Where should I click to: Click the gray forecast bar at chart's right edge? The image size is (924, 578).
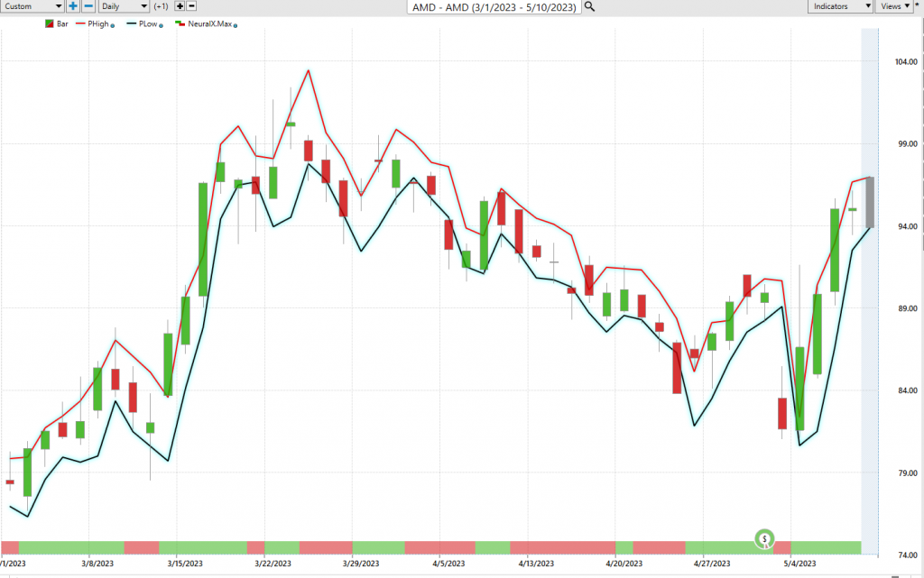pos(870,202)
